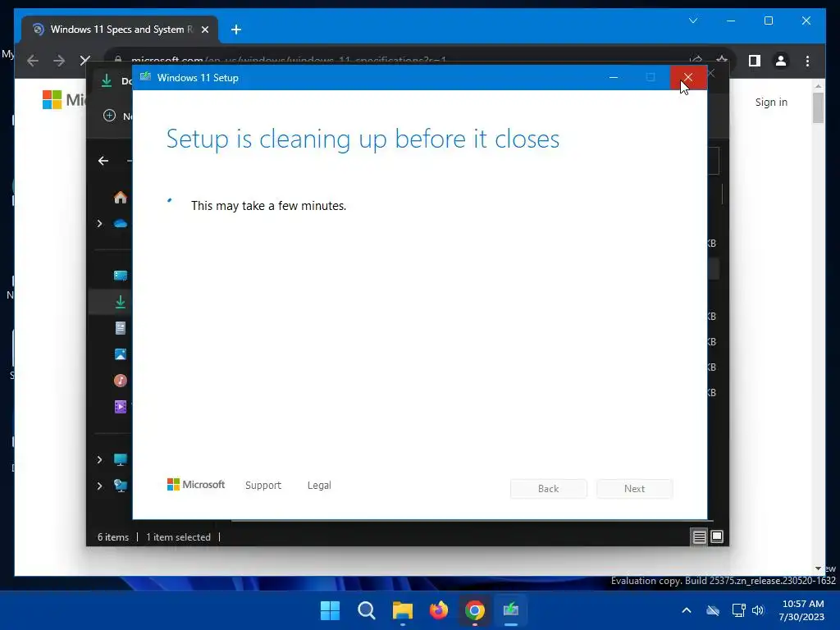The height and width of the screenshot is (630, 840).
Task: Open Chrome three-dot menu
Action: [807, 61]
